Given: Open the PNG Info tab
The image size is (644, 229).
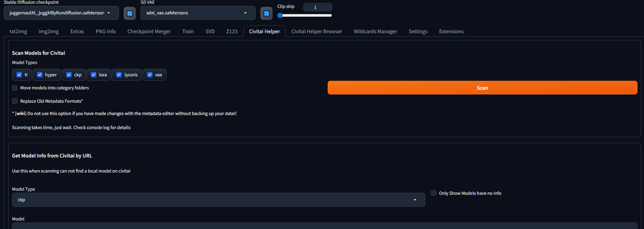Looking at the screenshot, I should [x=106, y=31].
